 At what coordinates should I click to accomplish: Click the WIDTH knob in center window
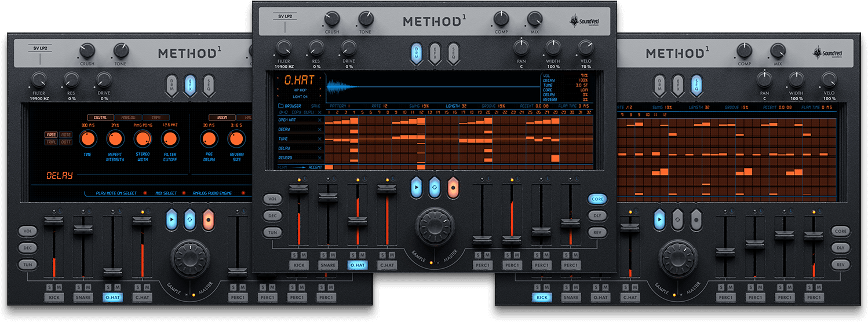[x=553, y=48]
